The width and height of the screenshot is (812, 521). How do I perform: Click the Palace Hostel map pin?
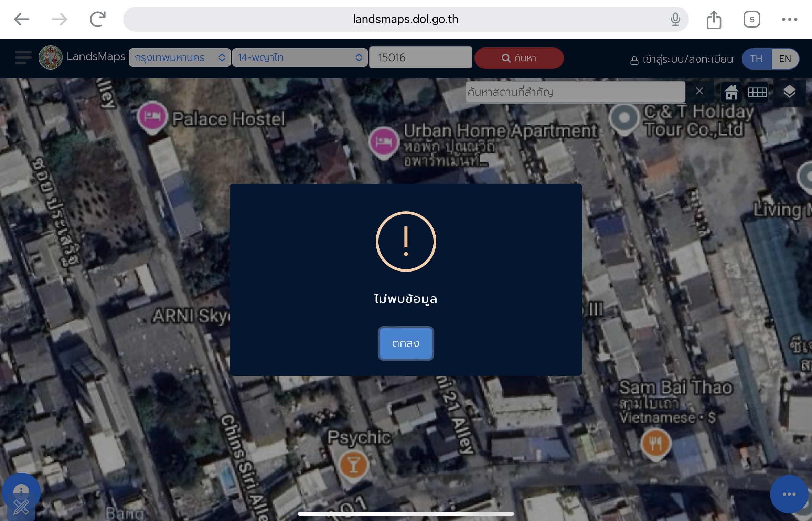pyautogui.click(x=152, y=117)
